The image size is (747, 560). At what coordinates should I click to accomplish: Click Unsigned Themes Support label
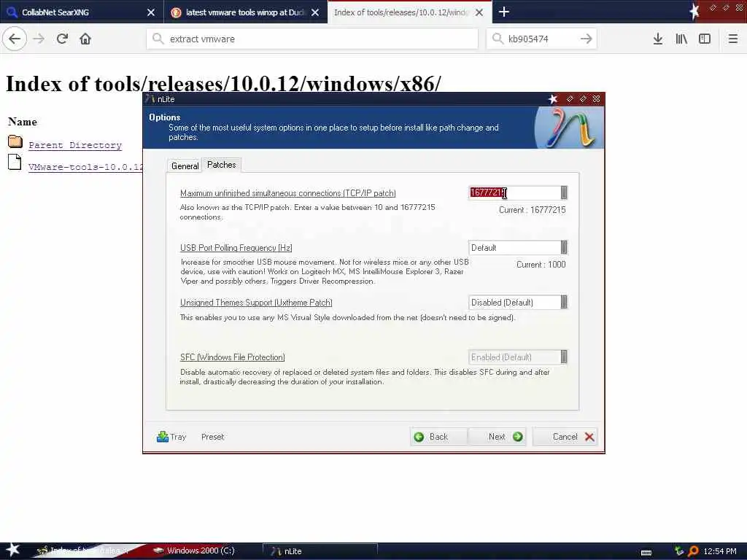coord(256,303)
